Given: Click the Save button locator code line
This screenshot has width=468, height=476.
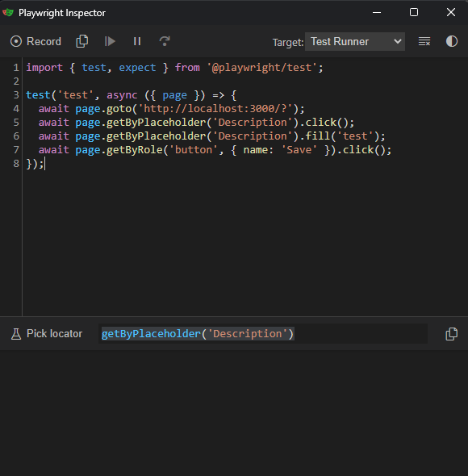Looking at the screenshot, I should [215, 150].
